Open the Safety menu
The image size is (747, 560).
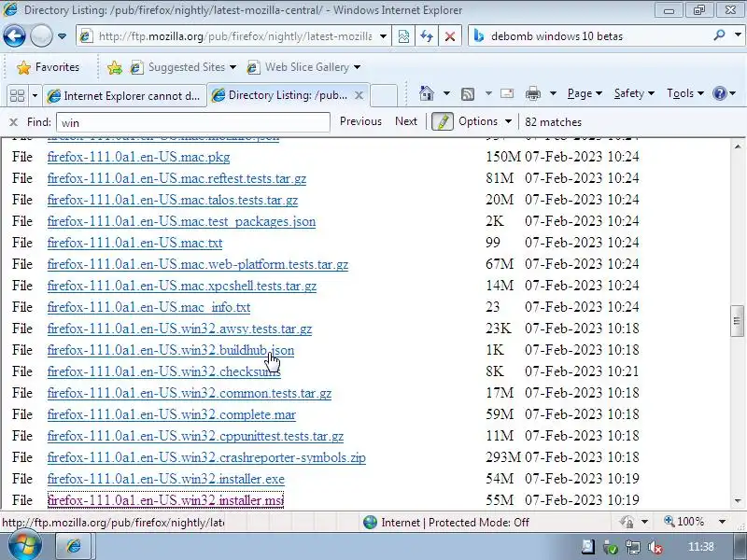click(x=634, y=93)
